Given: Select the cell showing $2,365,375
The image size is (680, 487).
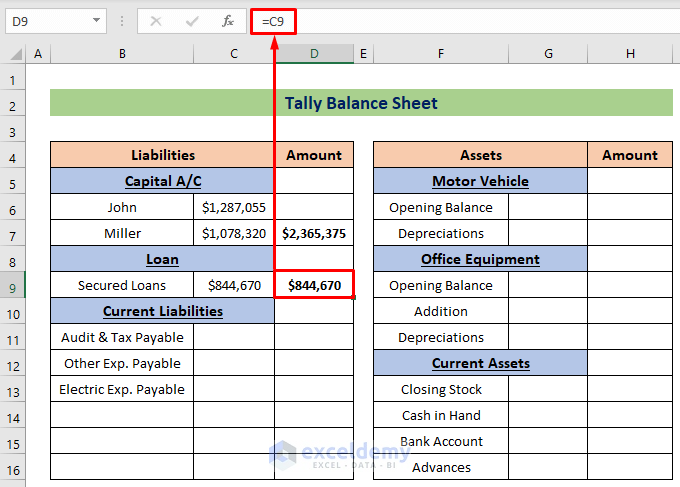Looking at the screenshot, I should (x=314, y=233).
